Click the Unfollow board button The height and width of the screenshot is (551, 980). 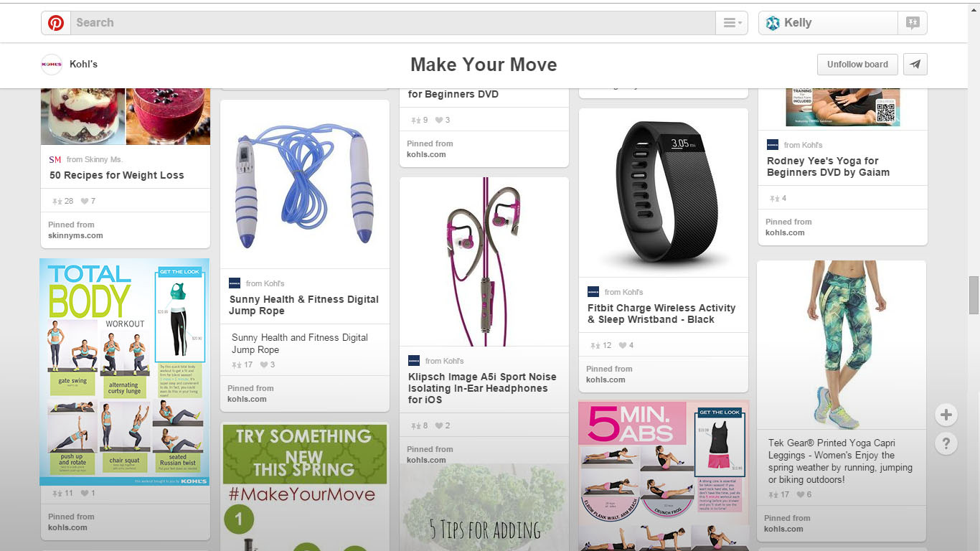tap(857, 65)
